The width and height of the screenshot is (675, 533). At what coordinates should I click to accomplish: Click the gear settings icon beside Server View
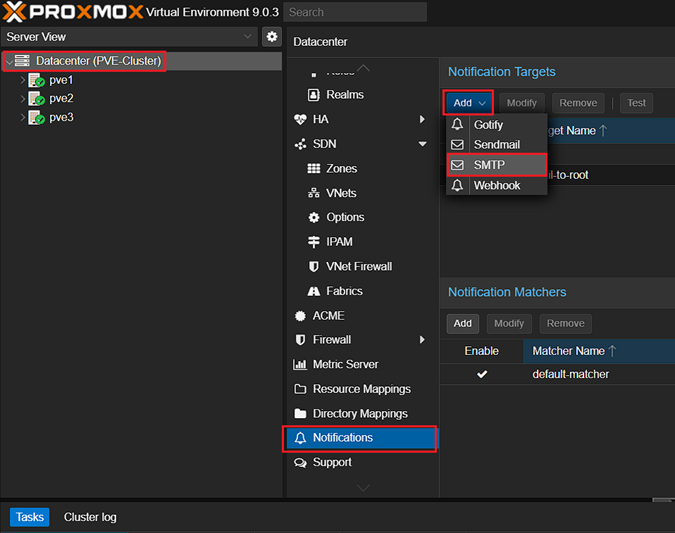(x=272, y=37)
